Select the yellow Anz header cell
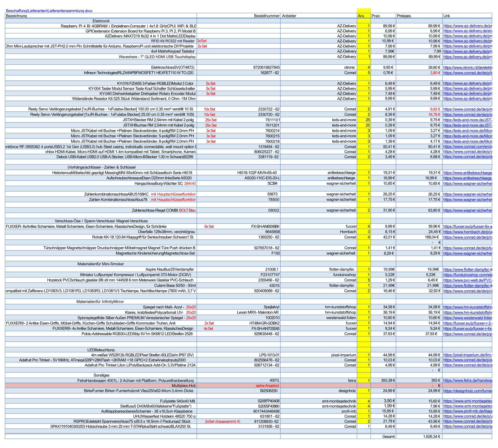The image size is (498, 448). 364,16
